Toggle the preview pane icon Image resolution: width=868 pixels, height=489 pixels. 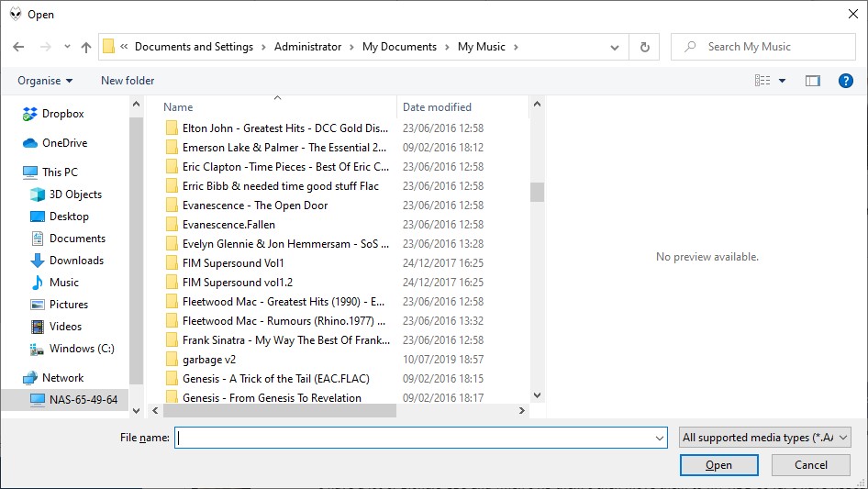tap(812, 81)
